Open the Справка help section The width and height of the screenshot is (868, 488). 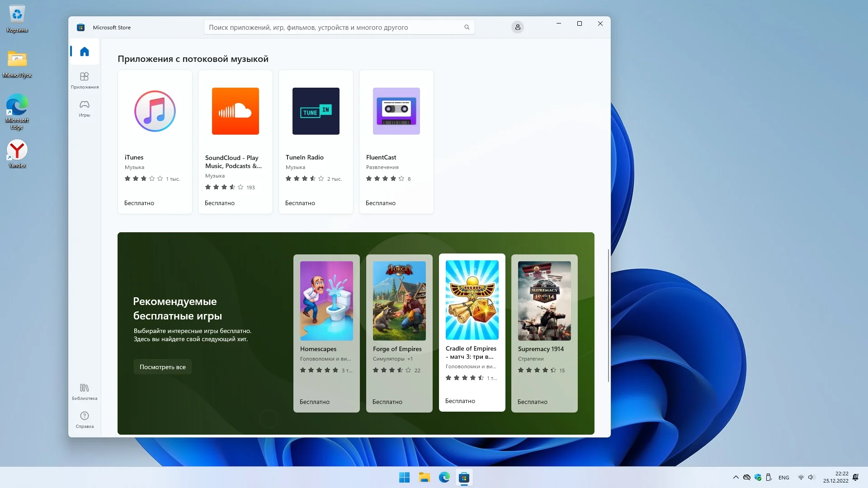point(85,419)
